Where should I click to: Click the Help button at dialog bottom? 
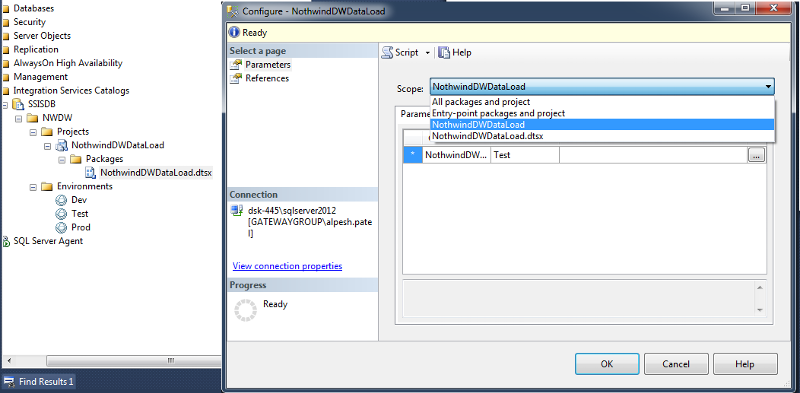click(x=745, y=364)
